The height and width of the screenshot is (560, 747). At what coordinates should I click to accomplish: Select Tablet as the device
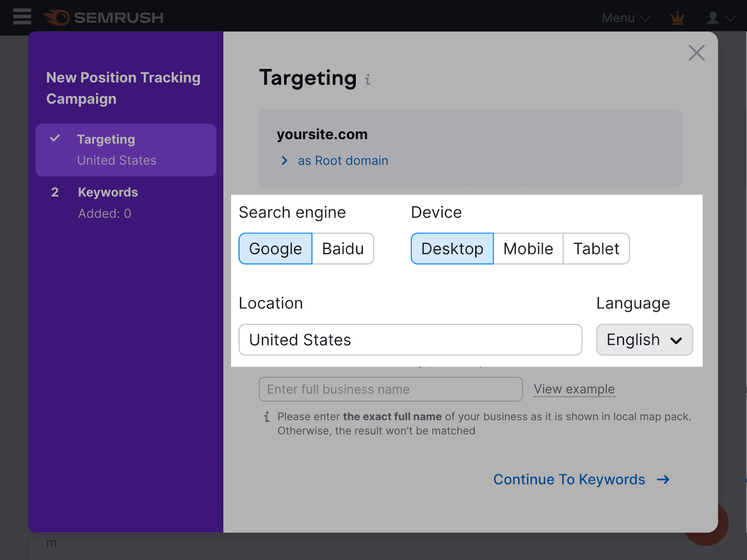[x=596, y=248]
